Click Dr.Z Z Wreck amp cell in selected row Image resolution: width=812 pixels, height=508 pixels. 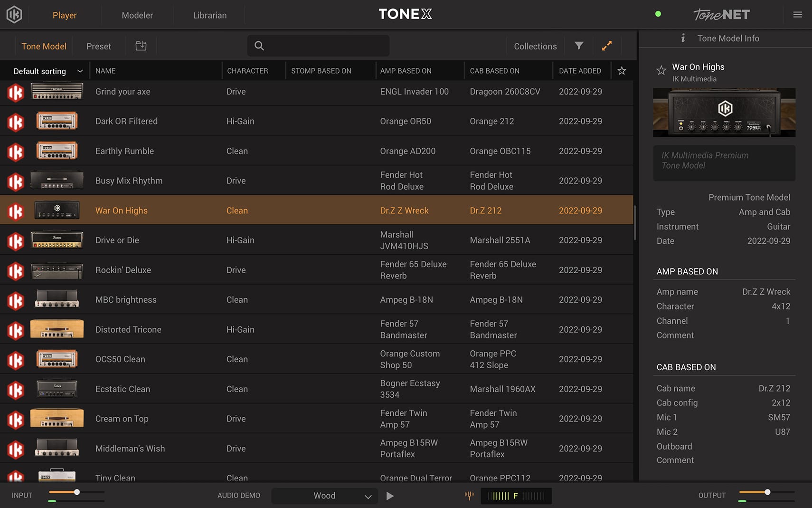(x=404, y=211)
